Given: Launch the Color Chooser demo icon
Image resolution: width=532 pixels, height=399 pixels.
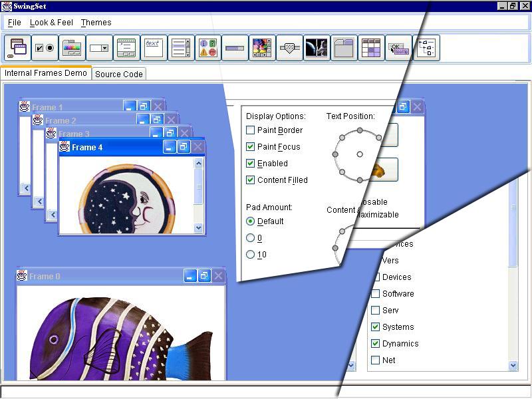Looking at the screenshot, I should 72,48.
